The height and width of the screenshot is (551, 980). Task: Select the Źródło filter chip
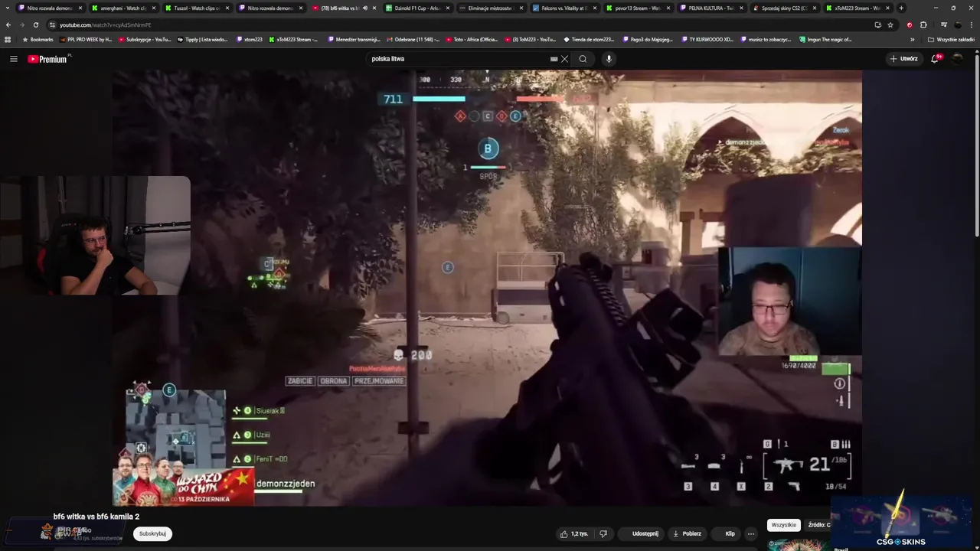tap(818, 525)
